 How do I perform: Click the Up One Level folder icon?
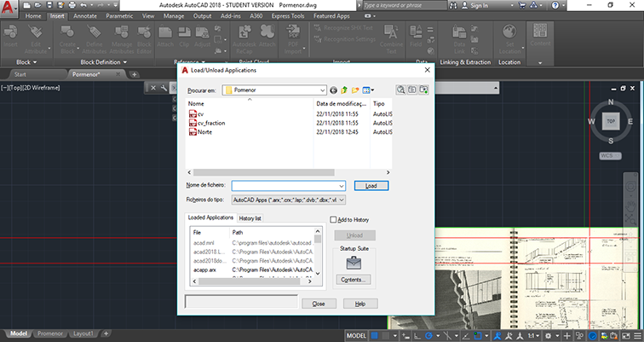pos(344,90)
